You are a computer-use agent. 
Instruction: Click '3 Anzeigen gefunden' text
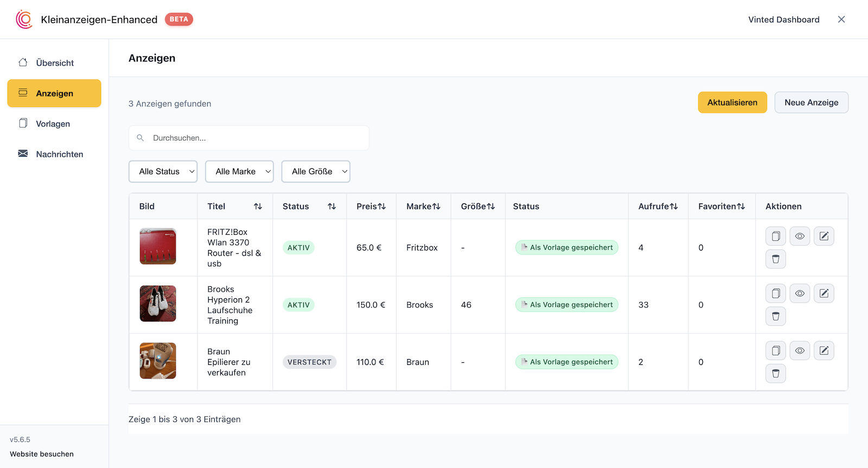pyautogui.click(x=170, y=104)
